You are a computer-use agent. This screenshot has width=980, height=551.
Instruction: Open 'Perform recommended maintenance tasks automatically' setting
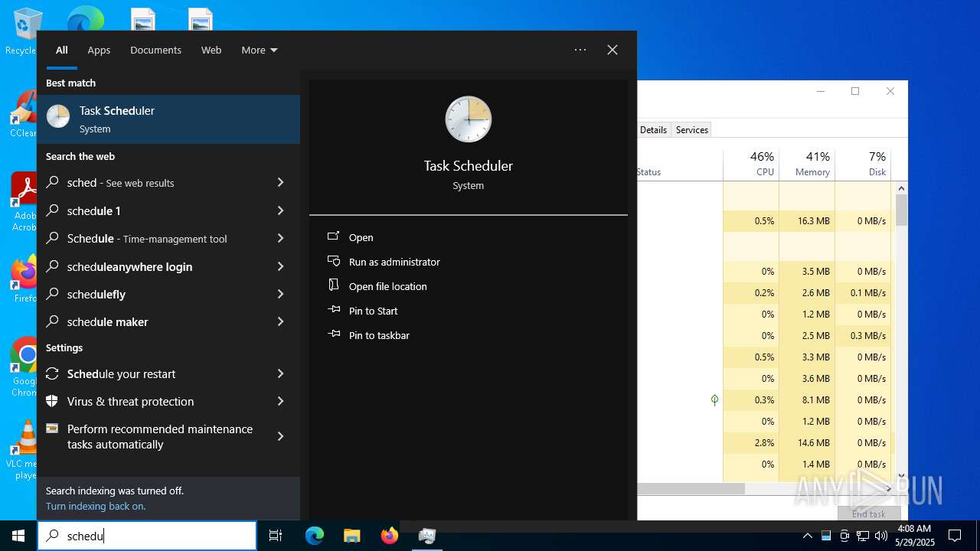click(x=168, y=436)
